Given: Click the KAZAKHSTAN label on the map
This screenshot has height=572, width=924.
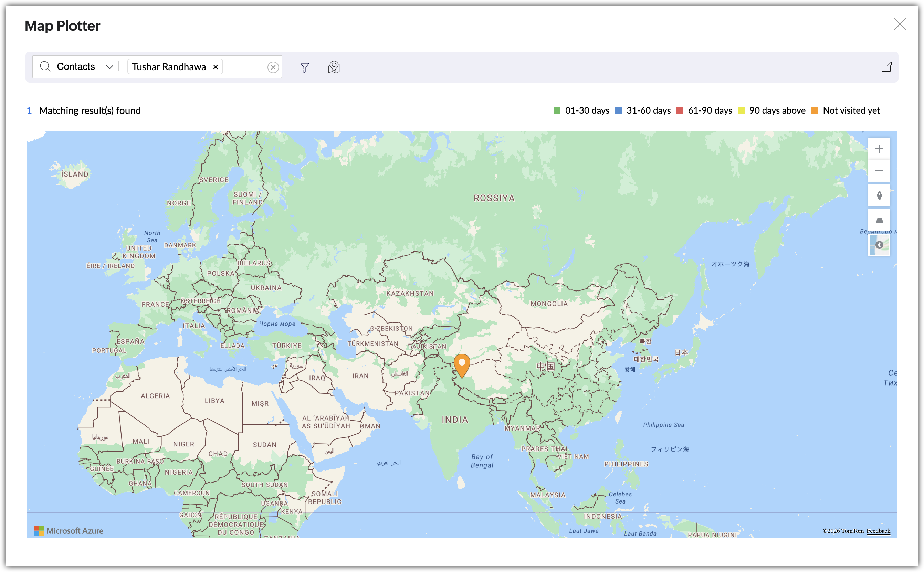Looking at the screenshot, I should pyautogui.click(x=410, y=293).
